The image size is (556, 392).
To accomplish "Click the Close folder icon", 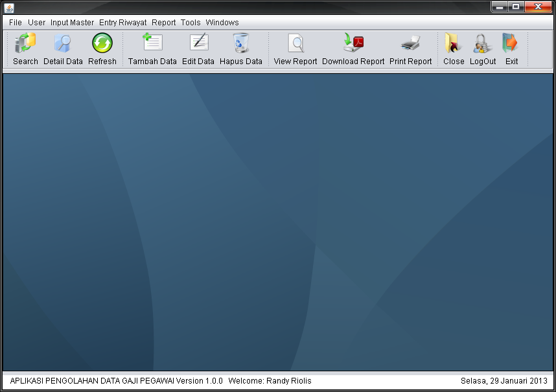I will pyautogui.click(x=454, y=43).
